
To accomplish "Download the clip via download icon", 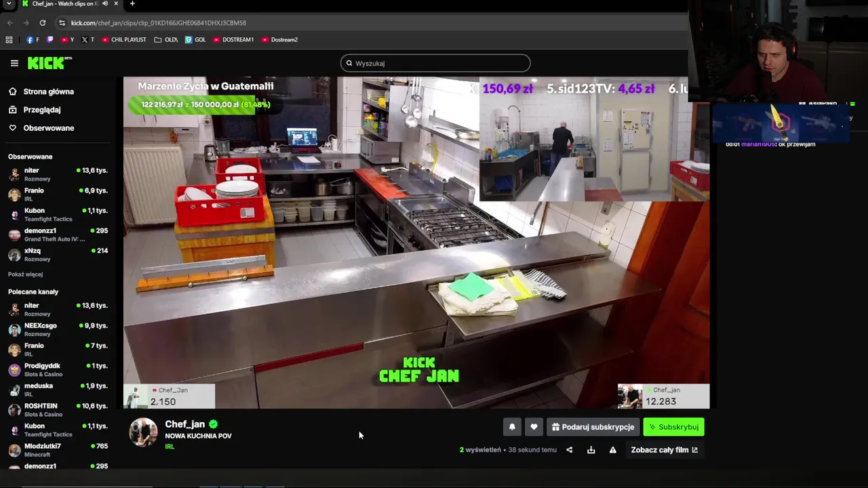I will coord(591,450).
